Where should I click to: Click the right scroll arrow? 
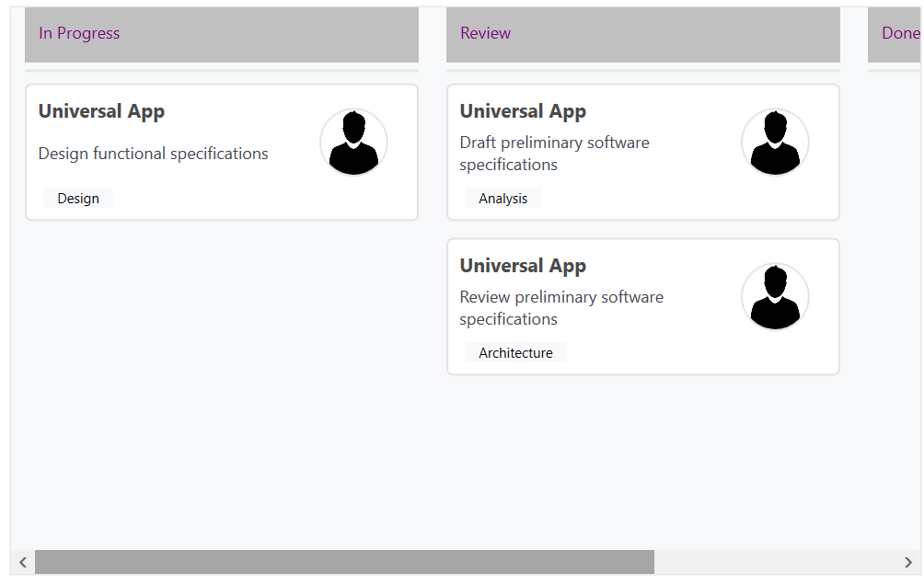pos(908,562)
